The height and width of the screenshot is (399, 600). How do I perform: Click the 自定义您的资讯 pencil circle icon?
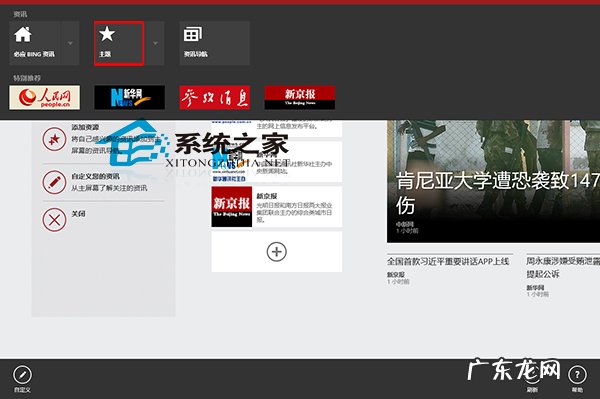[x=54, y=182]
